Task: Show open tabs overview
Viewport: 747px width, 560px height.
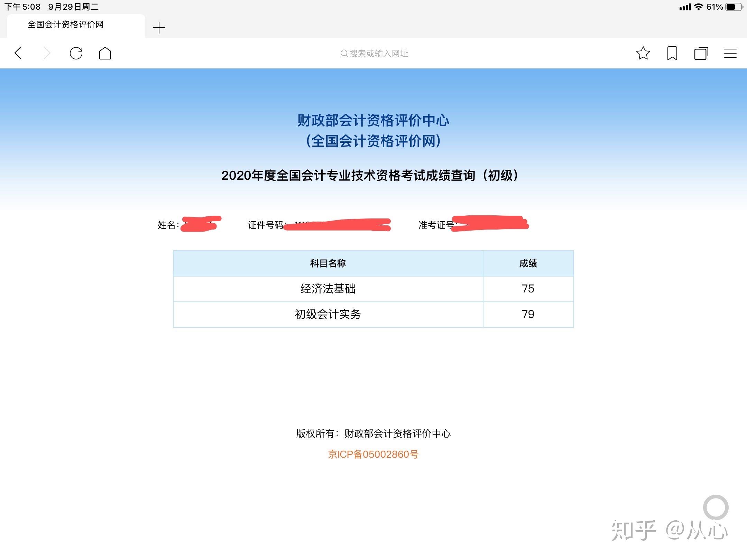Action: [701, 53]
